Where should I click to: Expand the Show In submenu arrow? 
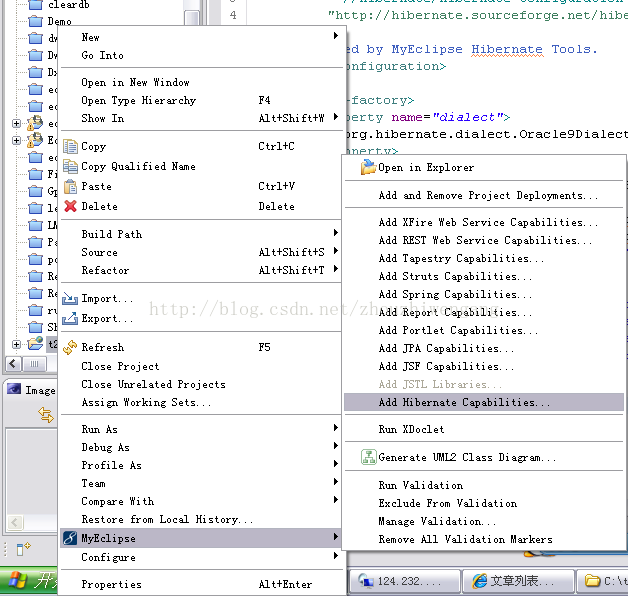[x=336, y=117]
